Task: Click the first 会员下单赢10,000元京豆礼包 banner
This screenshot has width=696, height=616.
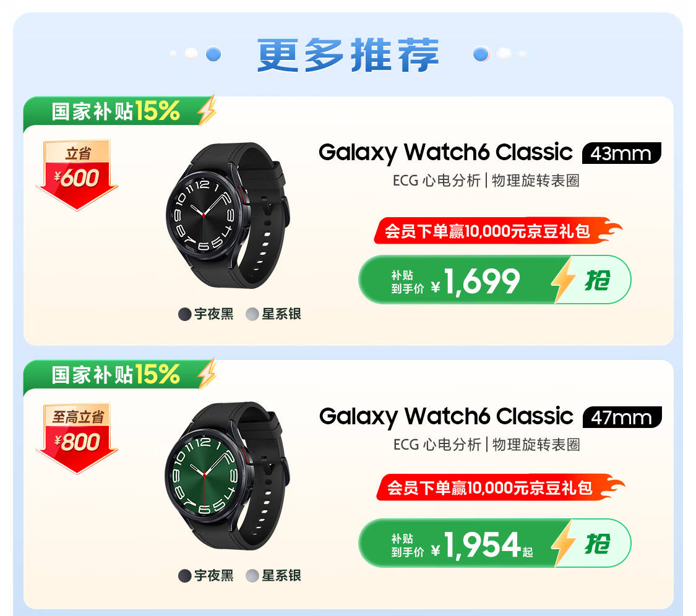Action: [x=497, y=231]
